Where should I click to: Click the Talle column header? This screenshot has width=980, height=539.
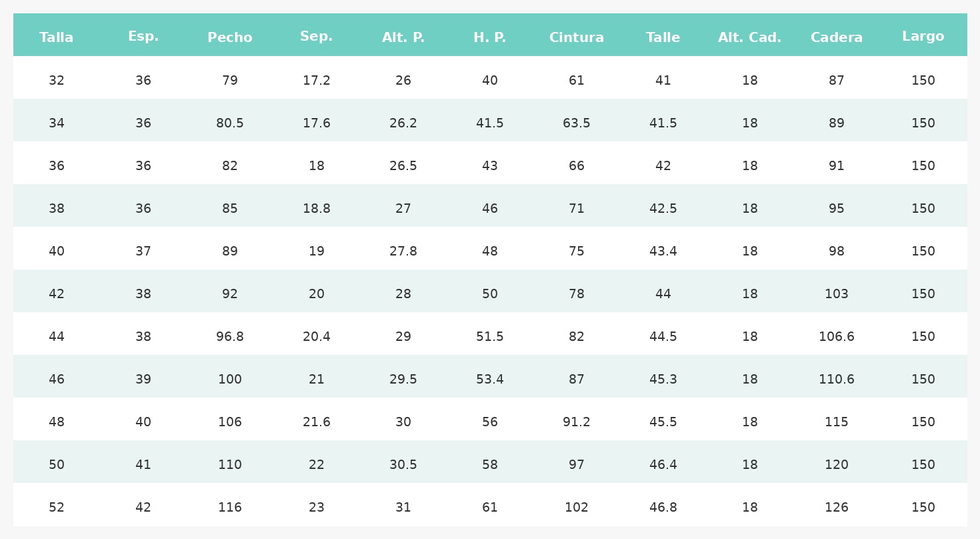663,37
